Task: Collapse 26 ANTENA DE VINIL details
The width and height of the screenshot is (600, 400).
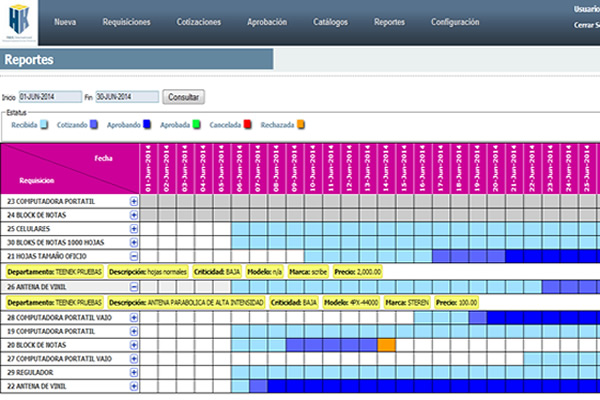Action: coord(134,287)
